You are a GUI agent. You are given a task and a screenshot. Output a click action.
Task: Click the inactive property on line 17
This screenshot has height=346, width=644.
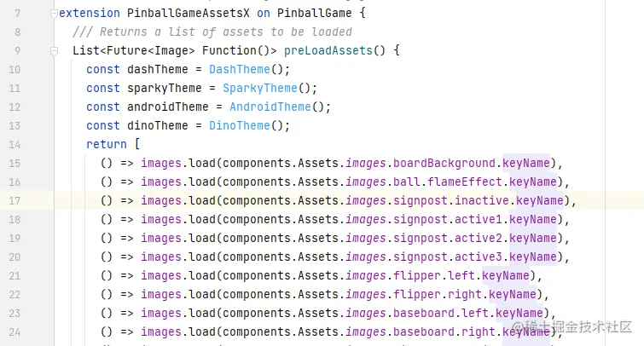click(482, 201)
